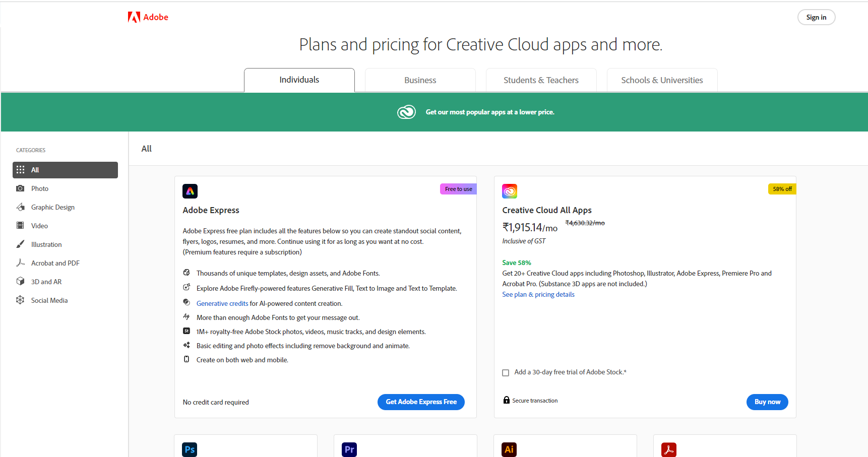Click the Inclusive of GST note
This screenshot has height=457, width=868.
[x=524, y=241]
